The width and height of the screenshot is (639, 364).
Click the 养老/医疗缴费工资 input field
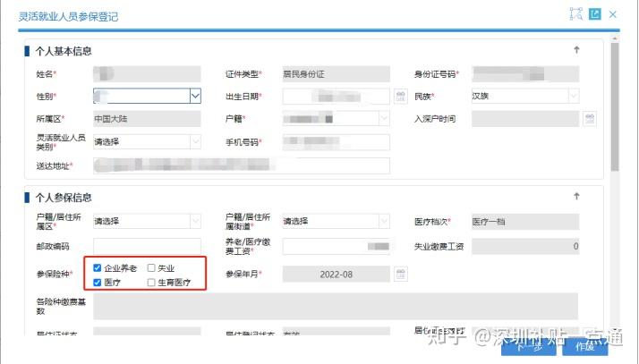(x=337, y=246)
